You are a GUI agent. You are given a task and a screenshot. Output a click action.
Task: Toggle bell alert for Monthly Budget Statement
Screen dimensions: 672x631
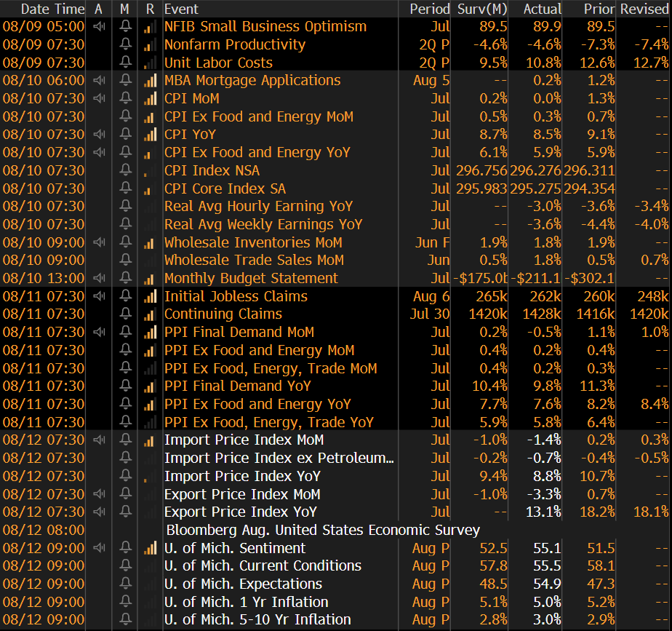pos(125,279)
